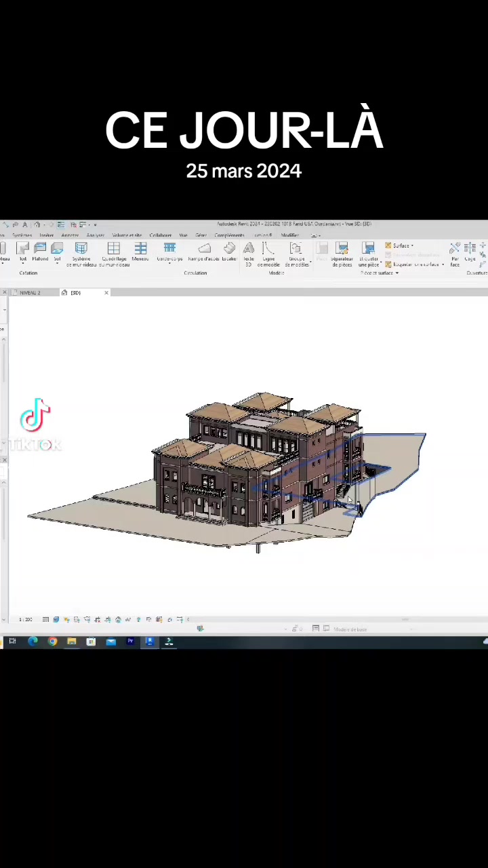Switch to the NIVEAU 2 view tab
Screen dimensions: 488x868
pos(30,293)
